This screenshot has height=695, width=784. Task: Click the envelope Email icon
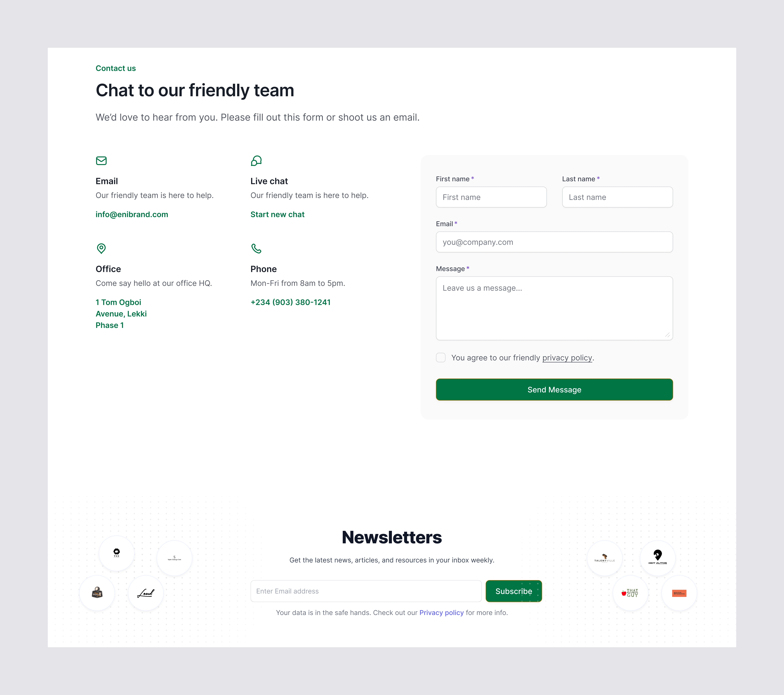101,161
